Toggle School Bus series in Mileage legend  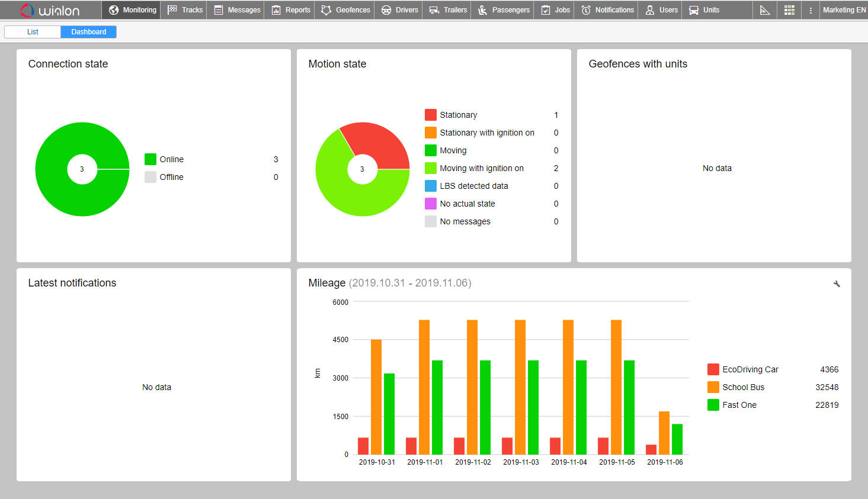[x=743, y=387]
